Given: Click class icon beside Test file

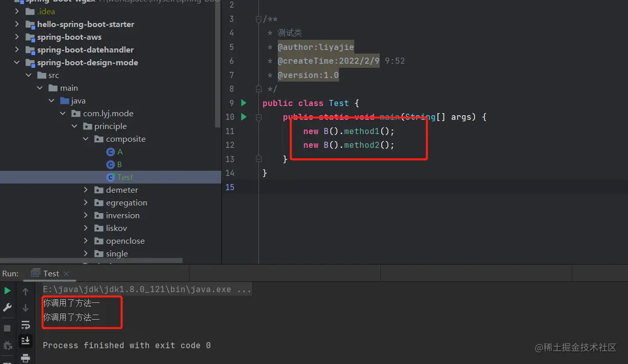Looking at the screenshot, I should tap(110, 177).
